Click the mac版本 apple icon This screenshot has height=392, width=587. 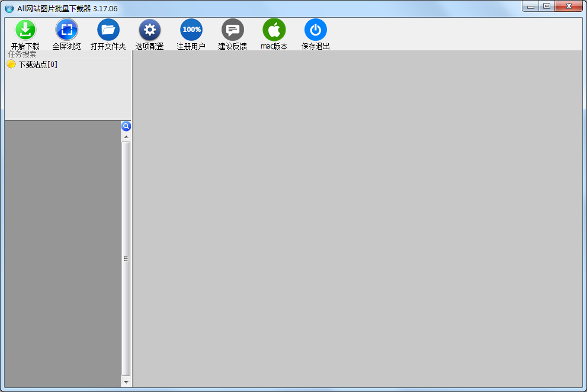274,30
